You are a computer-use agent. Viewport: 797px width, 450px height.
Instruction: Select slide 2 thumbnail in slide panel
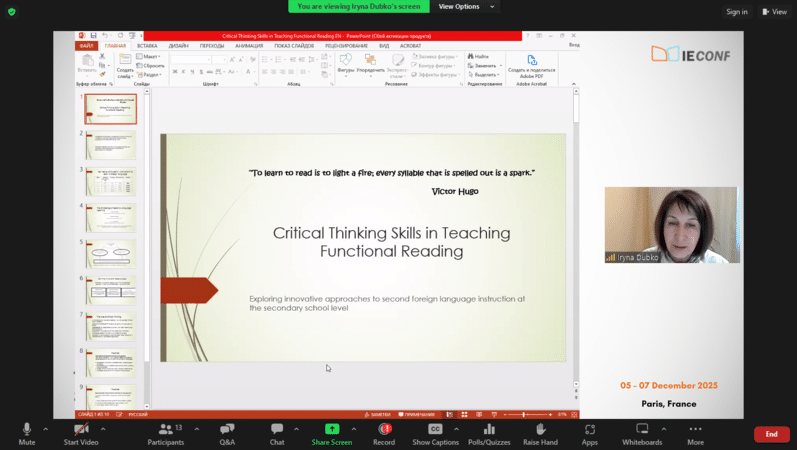(x=110, y=145)
